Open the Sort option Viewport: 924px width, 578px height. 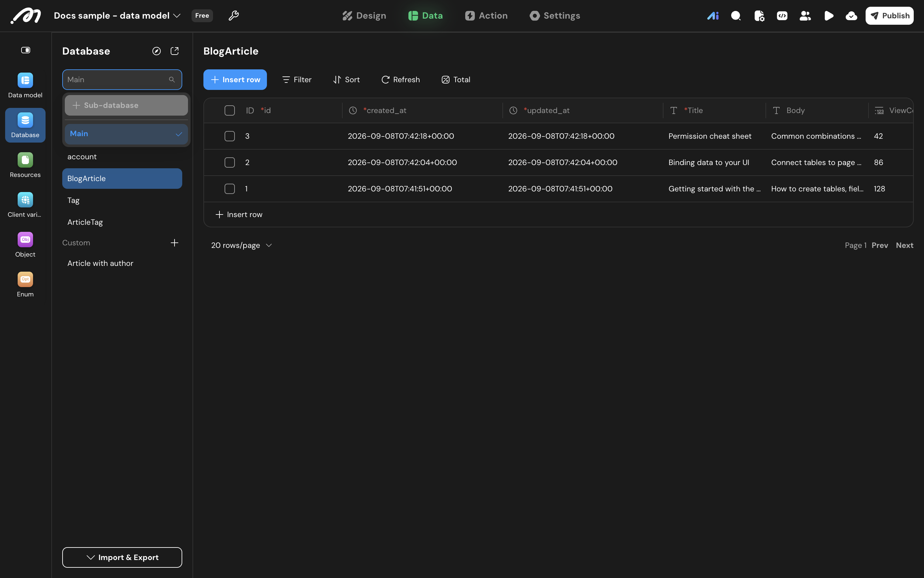click(346, 80)
